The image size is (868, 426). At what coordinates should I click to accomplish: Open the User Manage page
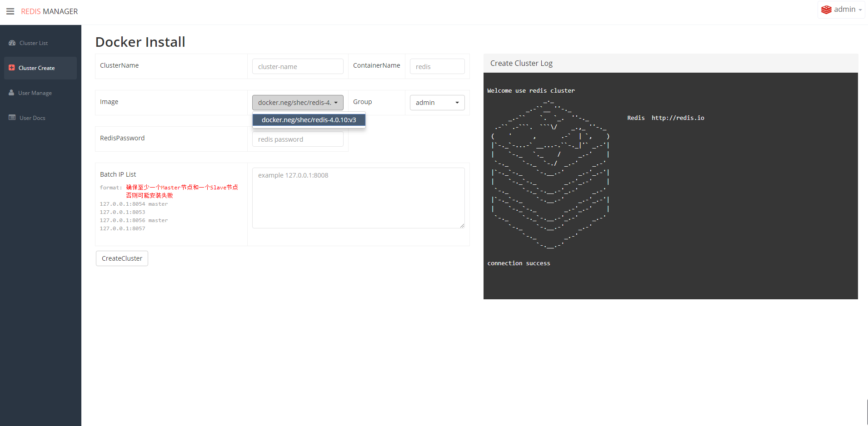[x=40, y=93]
